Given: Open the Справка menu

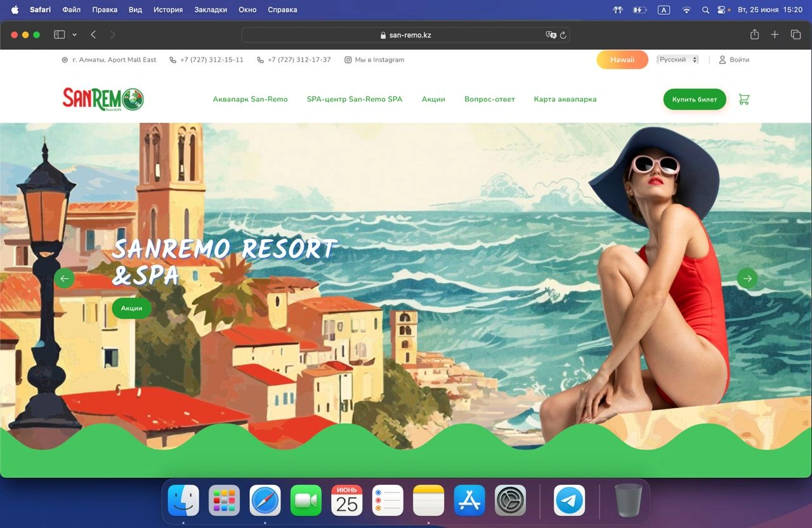Looking at the screenshot, I should [282, 10].
